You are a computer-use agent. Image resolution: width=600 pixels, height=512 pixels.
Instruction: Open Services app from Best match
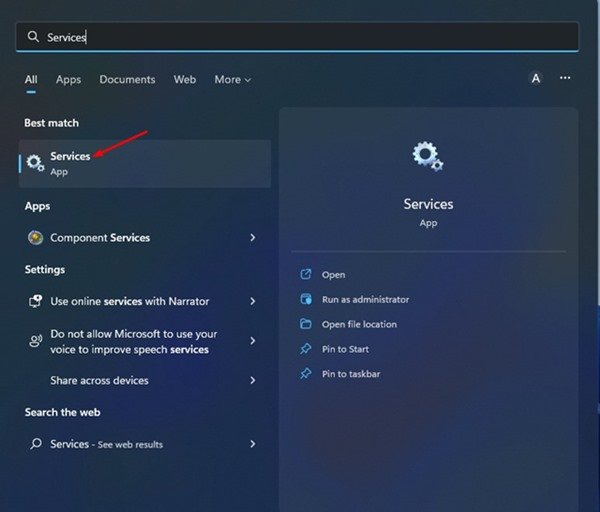click(x=145, y=163)
